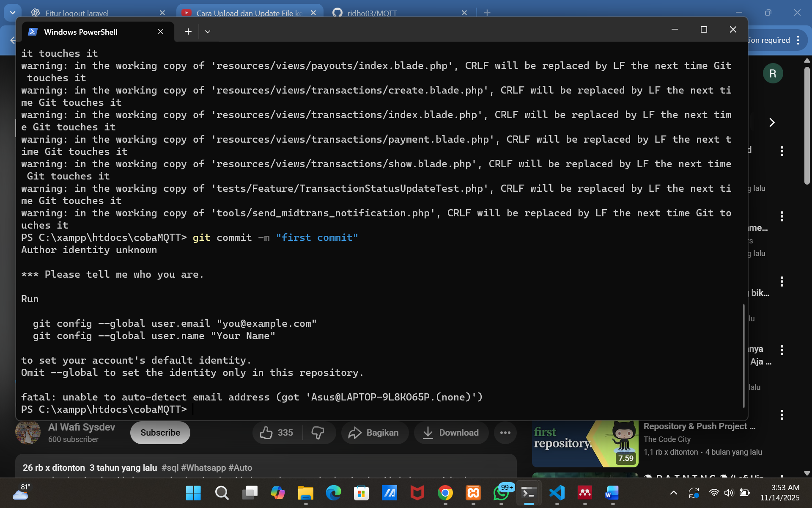The width and height of the screenshot is (812, 508).
Task: Open Chrome three-dot menu
Action: (x=798, y=40)
